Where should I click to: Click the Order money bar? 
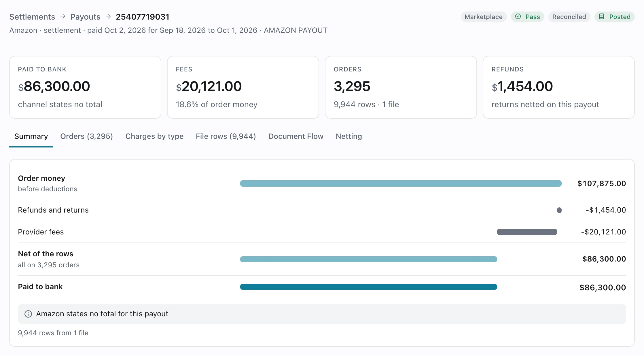coord(401,183)
